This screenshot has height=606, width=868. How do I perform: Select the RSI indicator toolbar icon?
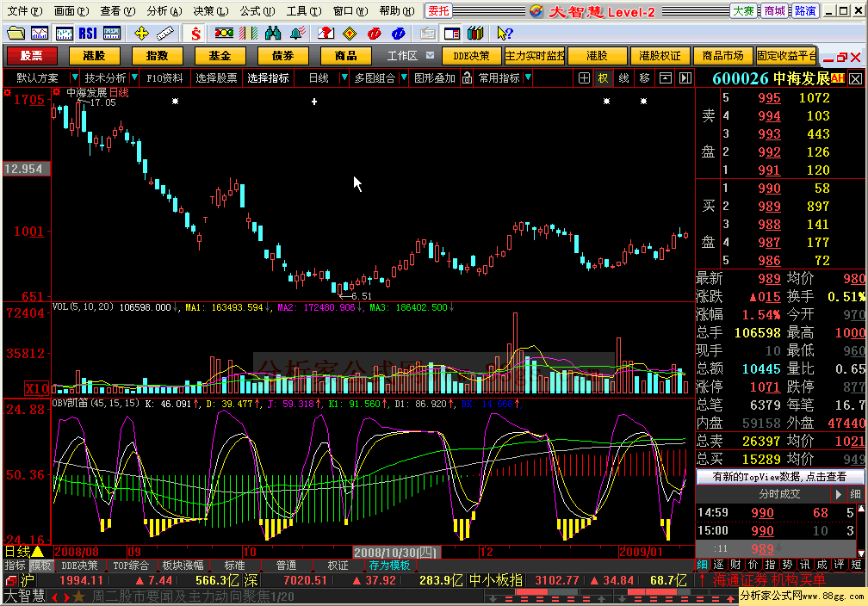click(88, 34)
